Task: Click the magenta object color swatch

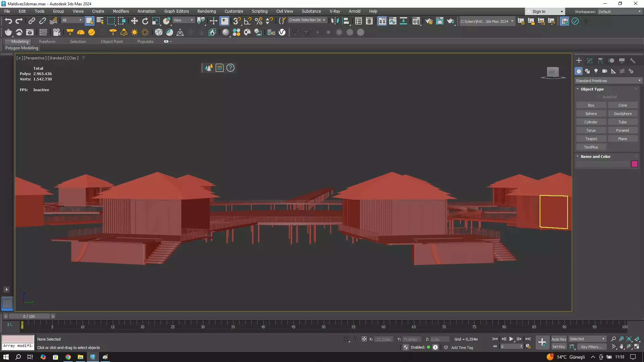Action: 634,164
